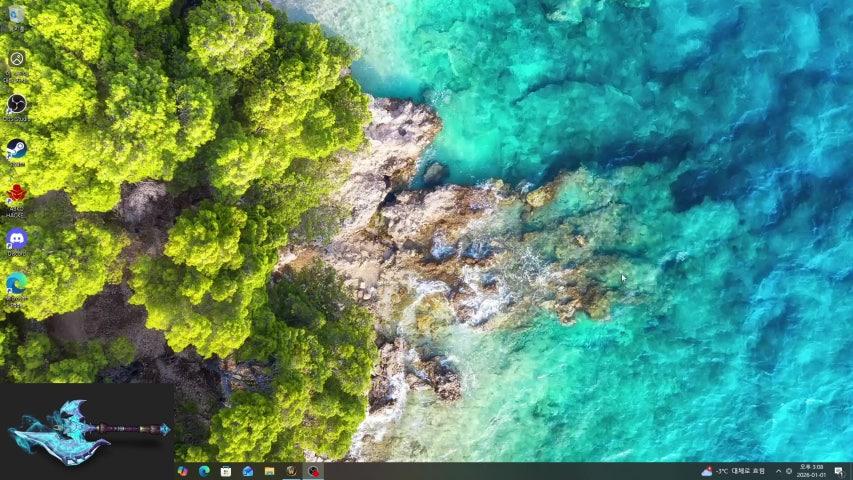
Task: Show hidden system tray icons
Action: point(778,471)
